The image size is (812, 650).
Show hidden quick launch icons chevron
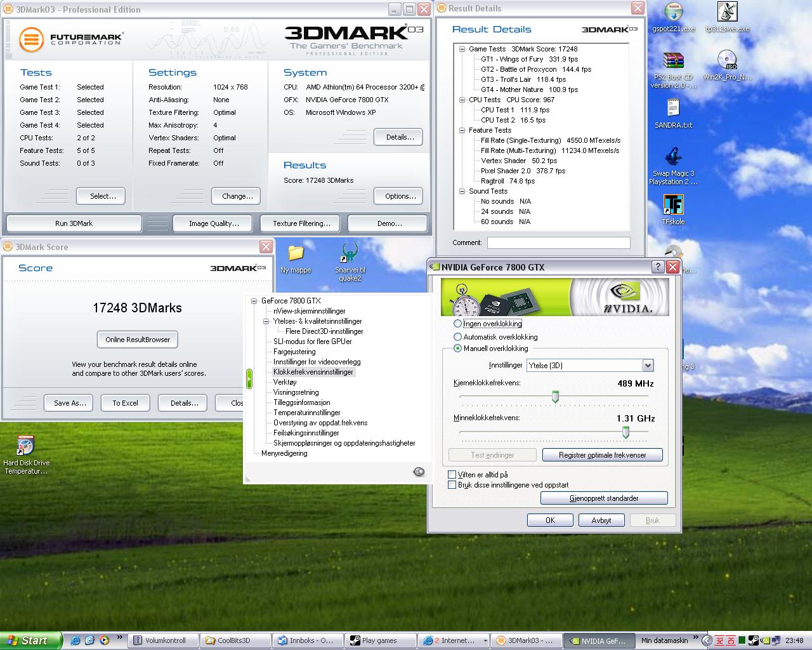tap(119, 637)
